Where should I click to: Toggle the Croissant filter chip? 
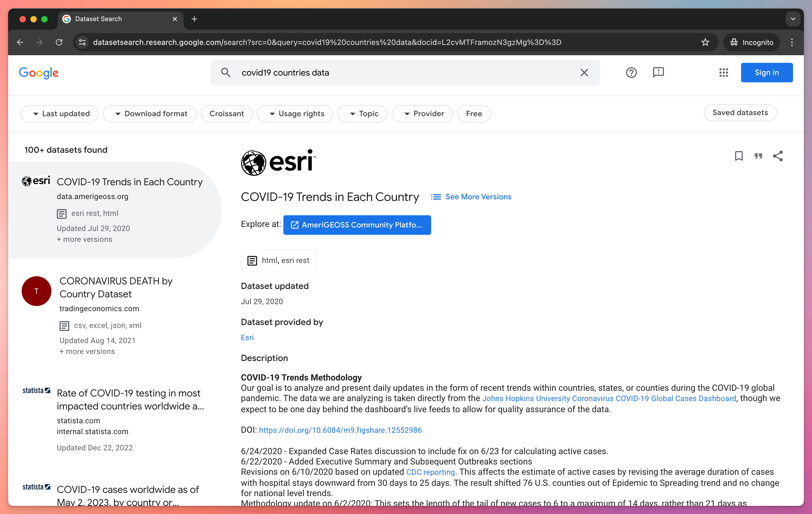point(227,114)
